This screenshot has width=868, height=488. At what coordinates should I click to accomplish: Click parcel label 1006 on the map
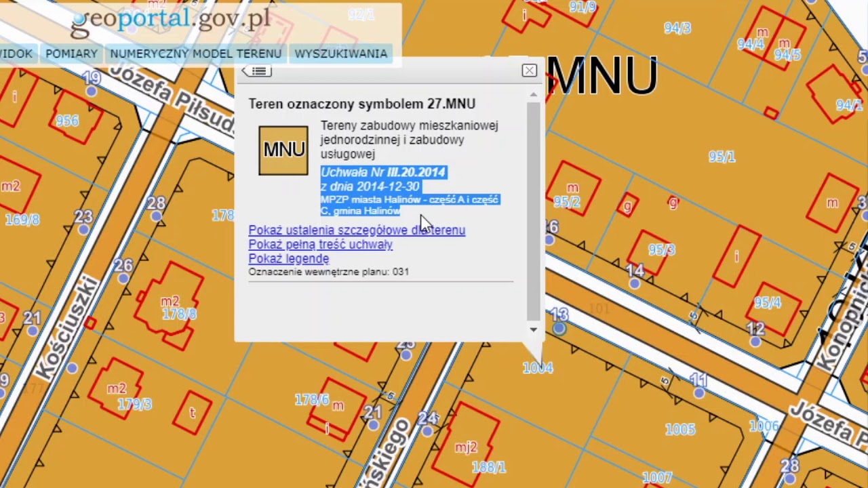pyautogui.click(x=764, y=426)
